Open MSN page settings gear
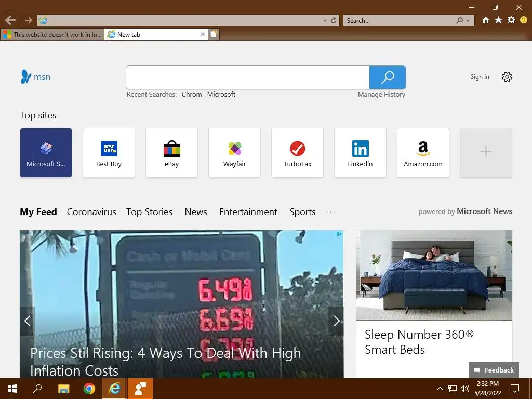Image resolution: width=532 pixels, height=399 pixels. point(507,77)
